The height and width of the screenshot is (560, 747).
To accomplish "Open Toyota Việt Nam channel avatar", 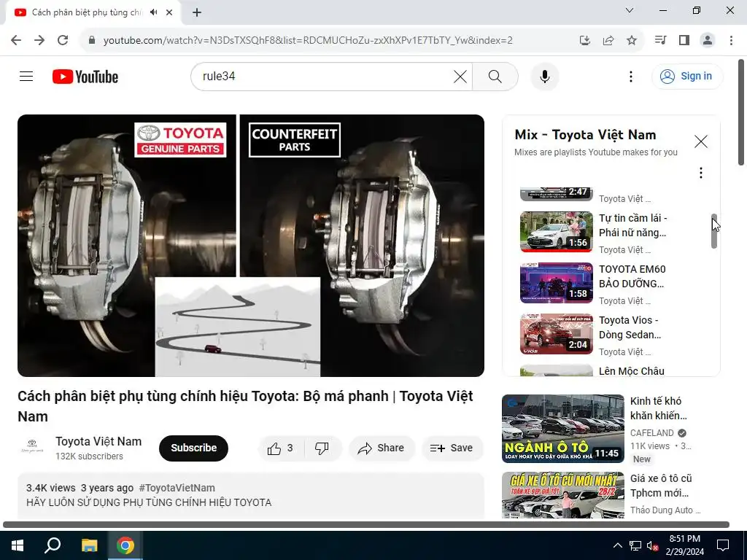I will (32, 447).
